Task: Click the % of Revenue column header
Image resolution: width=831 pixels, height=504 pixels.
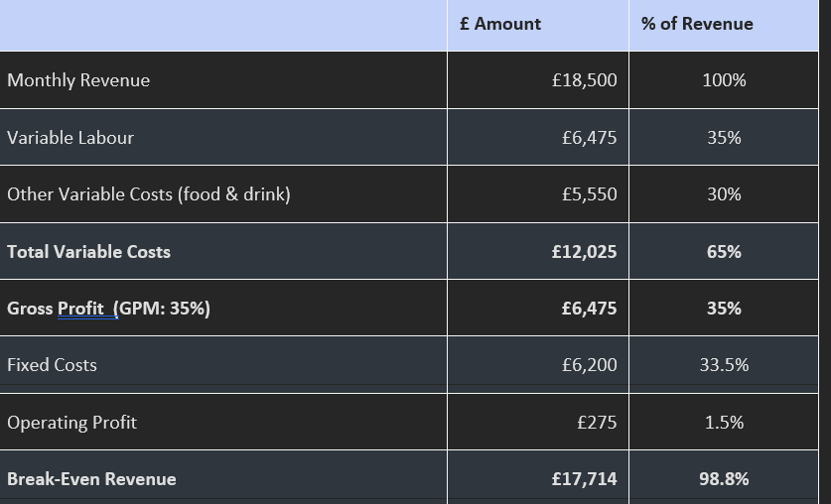Action: (x=697, y=24)
